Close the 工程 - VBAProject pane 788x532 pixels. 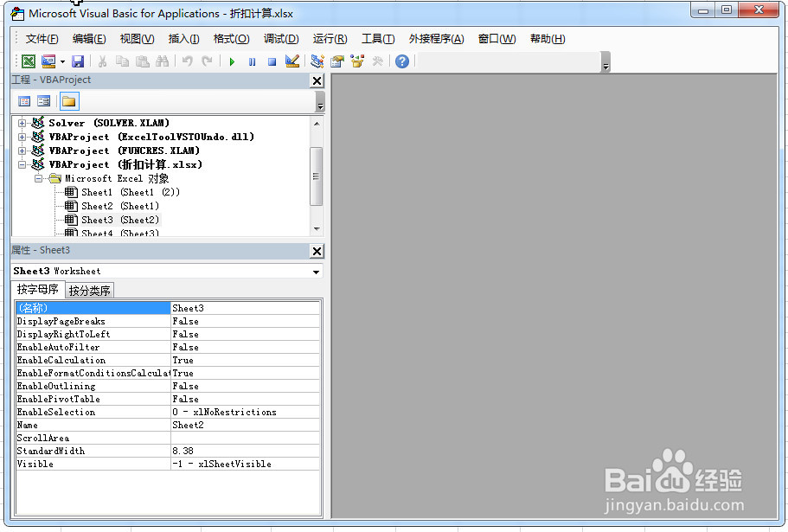coord(317,80)
